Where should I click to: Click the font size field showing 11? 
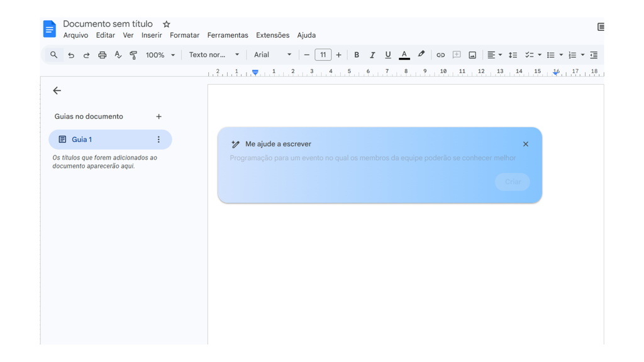pyautogui.click(x=323, y=55)
